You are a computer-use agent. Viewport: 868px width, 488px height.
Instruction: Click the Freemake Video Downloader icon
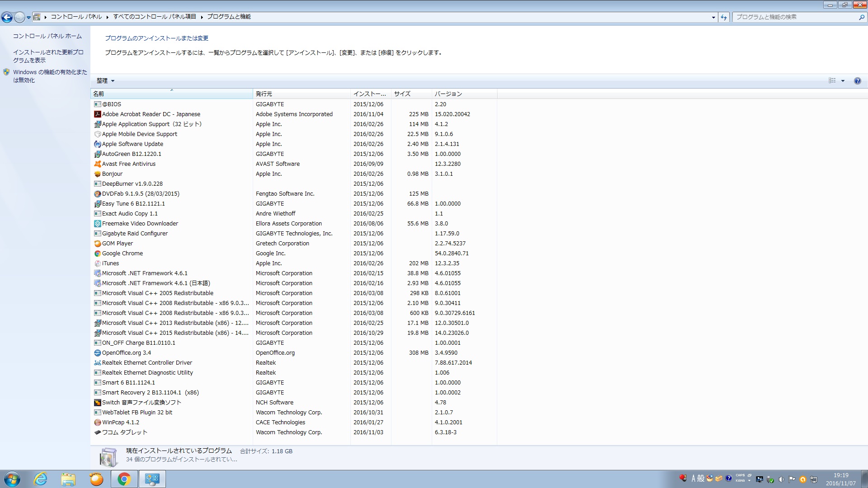[97, 224]
